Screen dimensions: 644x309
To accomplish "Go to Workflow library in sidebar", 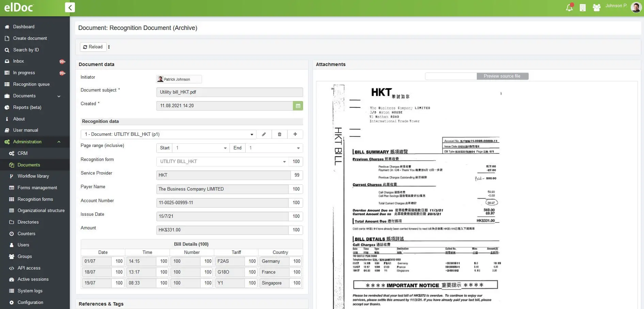I will point(33,176).
